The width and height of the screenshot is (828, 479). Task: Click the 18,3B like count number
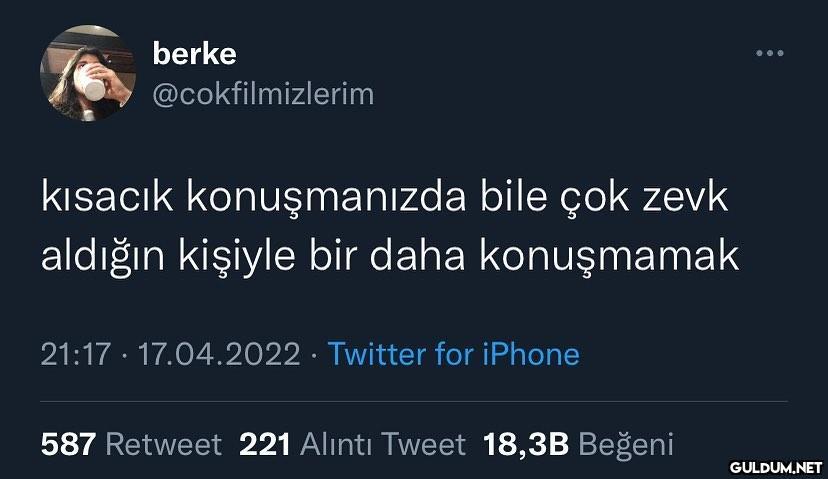pos(525,444)
